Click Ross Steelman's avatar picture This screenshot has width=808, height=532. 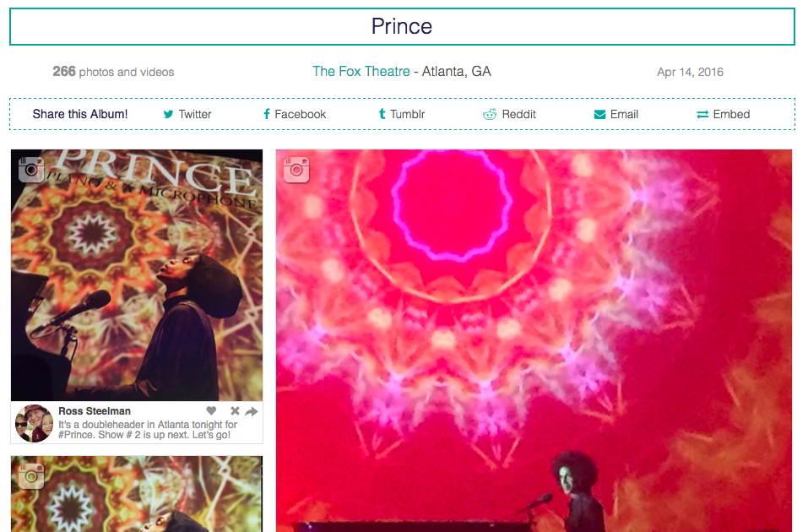click(x=34, y=423)
